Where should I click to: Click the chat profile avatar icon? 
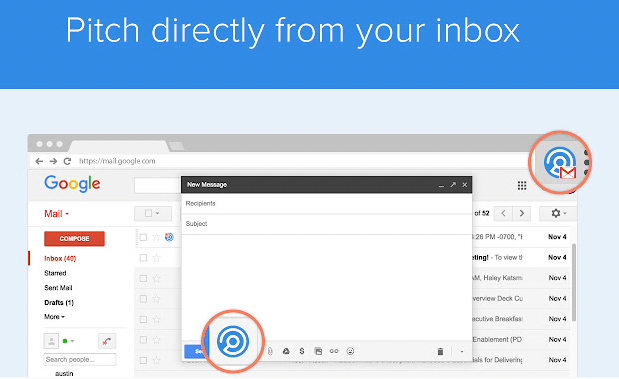[x=51, y=341]
